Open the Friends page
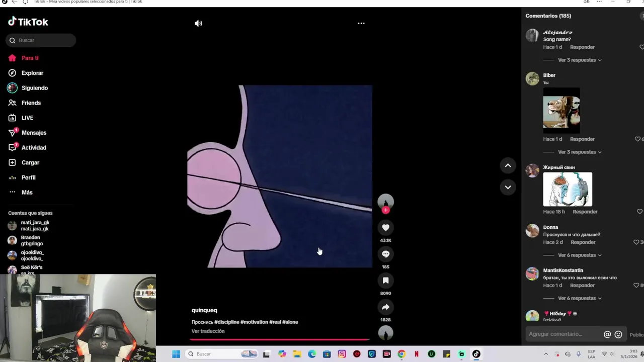The image size is (644, 362). coord(24,103)
